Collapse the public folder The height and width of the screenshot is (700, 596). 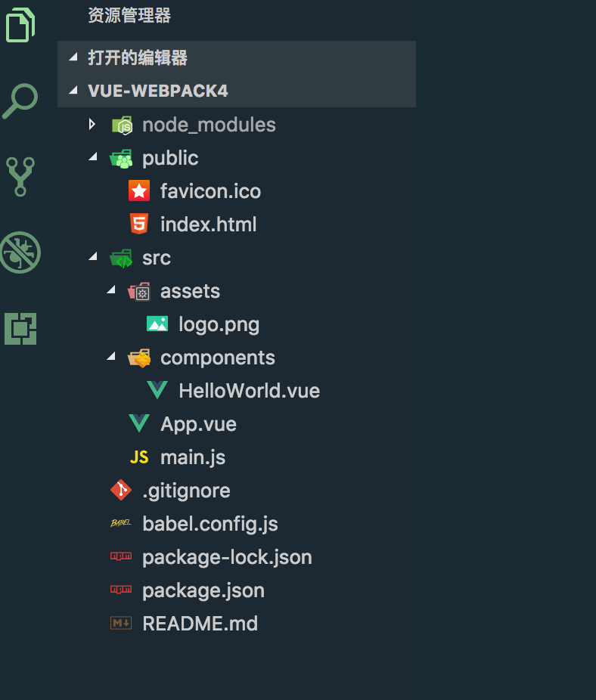click(93, 158)
